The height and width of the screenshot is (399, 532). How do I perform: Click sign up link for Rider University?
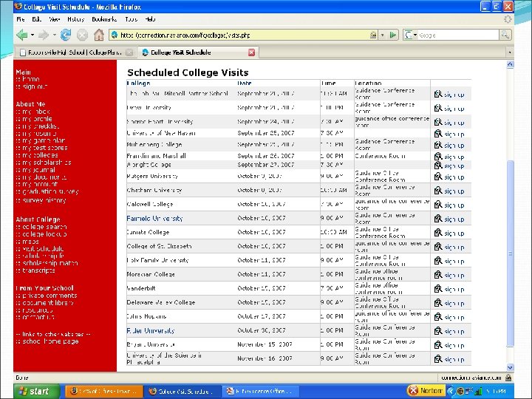(x=454, y=332)
